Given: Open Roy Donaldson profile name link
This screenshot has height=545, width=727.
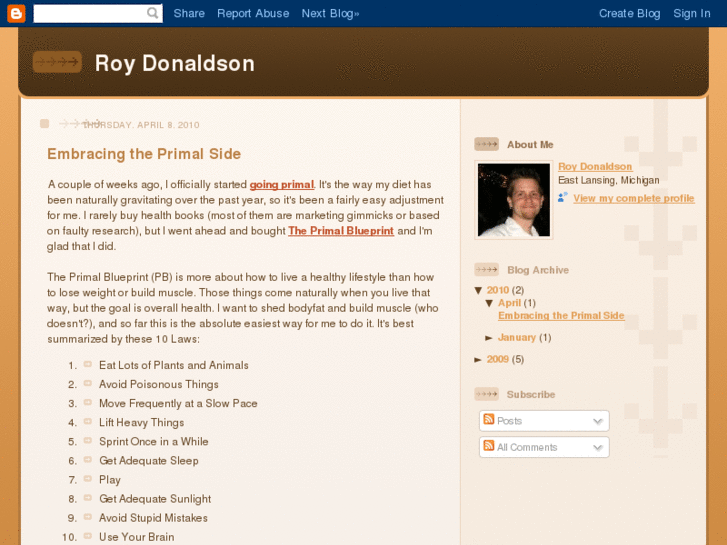Looking at the screenshot, I should [x=595, y=167].
